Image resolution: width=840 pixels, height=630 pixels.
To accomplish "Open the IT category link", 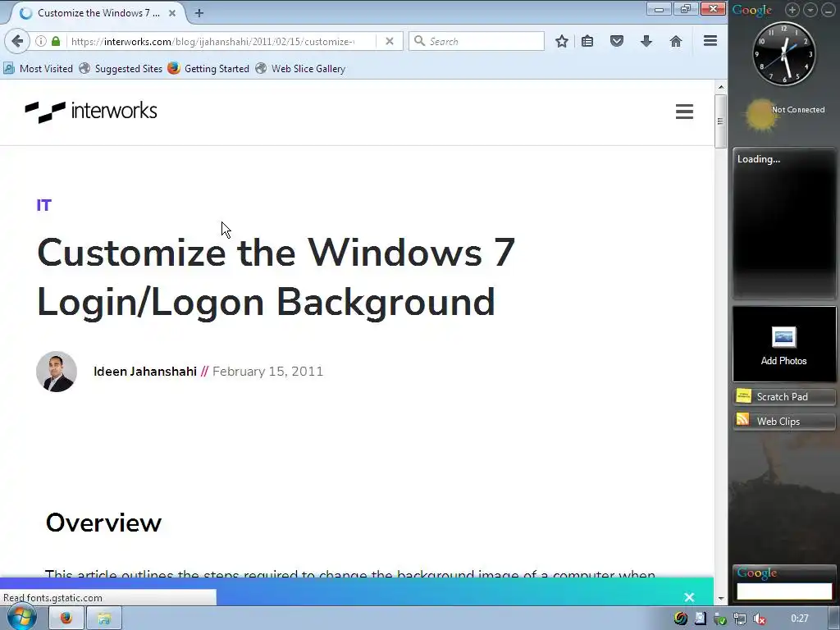I will click(44, 205).
